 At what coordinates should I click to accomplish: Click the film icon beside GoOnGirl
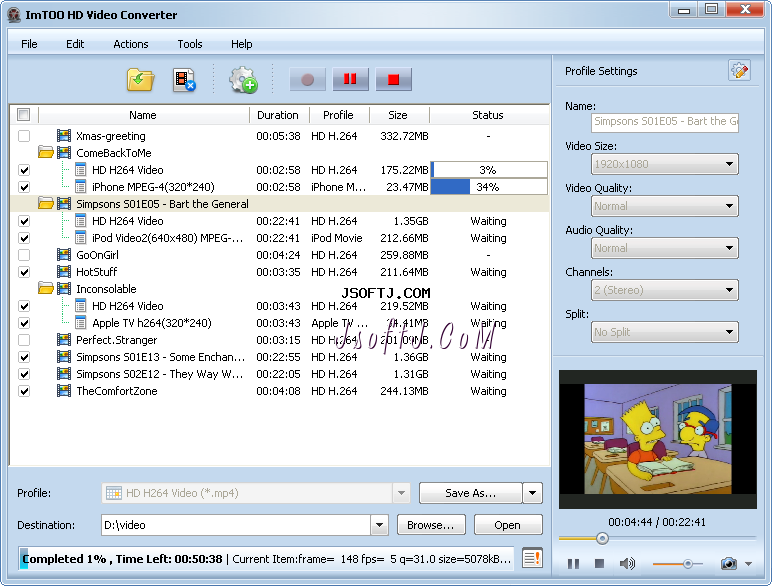click(64, 255)
